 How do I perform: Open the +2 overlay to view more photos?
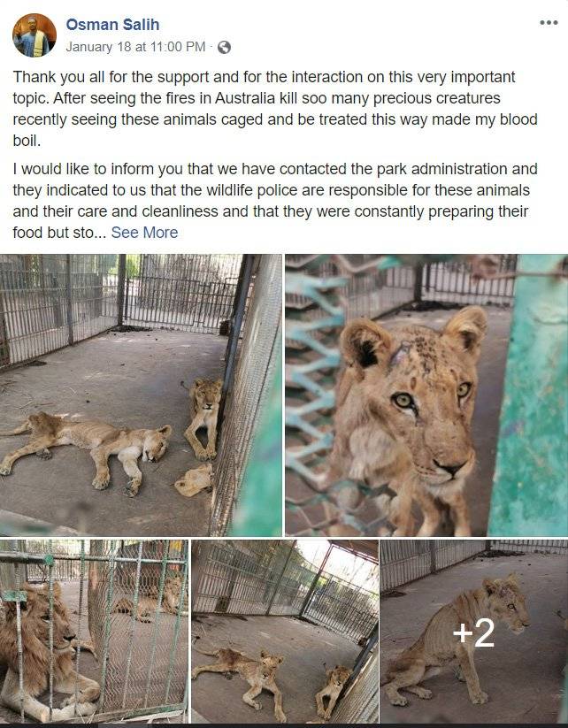click(473, 632)
